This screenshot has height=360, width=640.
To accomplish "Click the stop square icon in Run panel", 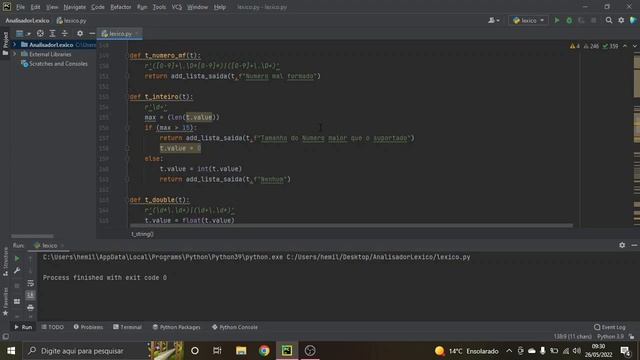I will pyautogui.click(x=17, y=286).
